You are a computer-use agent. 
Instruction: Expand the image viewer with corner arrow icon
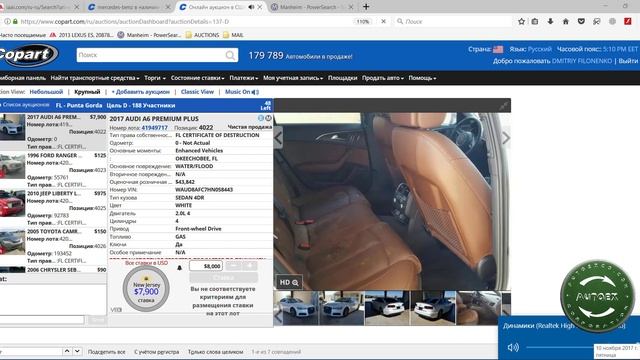click(503, 106)
